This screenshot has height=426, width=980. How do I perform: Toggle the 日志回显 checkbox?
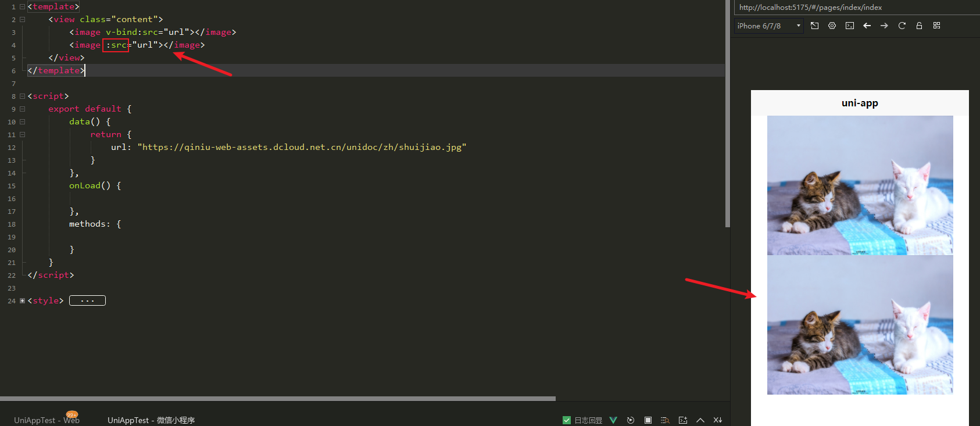coord(567,420)
